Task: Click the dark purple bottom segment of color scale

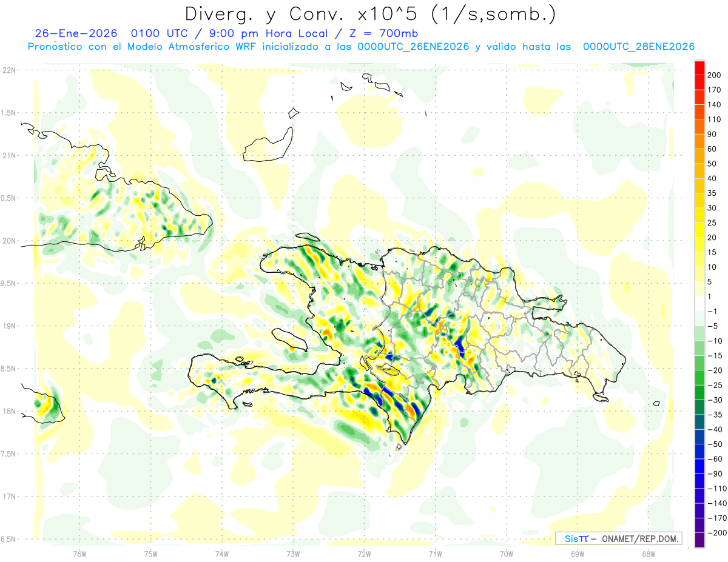Action: pyautogui.click(x=699, y=540)
